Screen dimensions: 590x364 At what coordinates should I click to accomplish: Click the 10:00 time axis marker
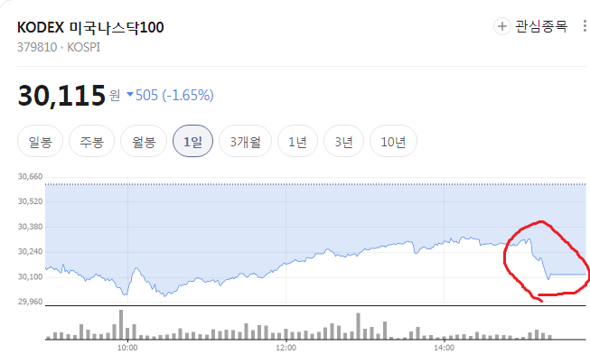[x=127, y=348]
